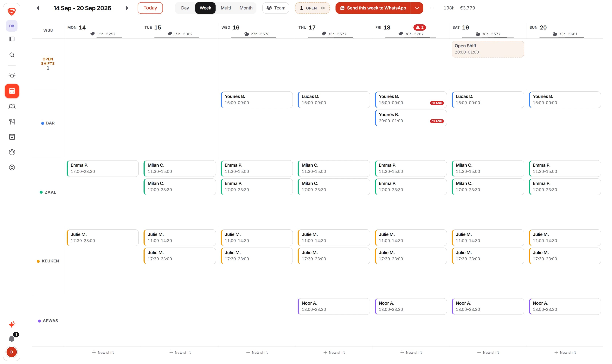
Task: Click the BAR section label
Action: [48, 123]
